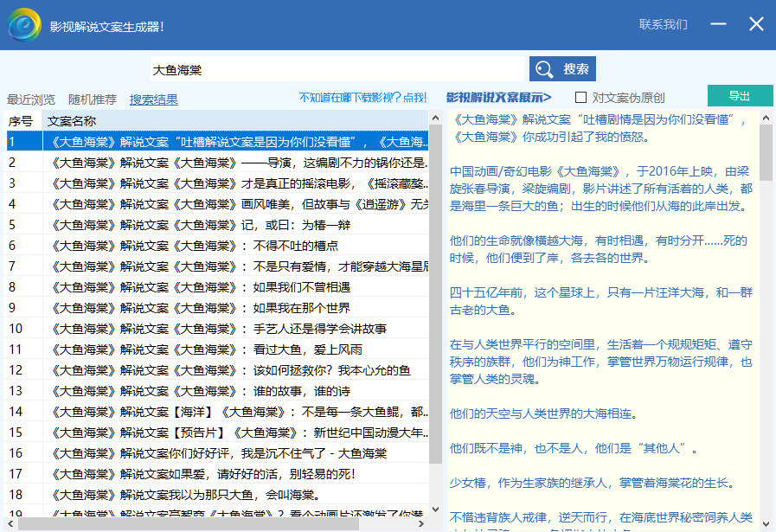The width and height of the screenshot is (776, 532).
Task: Select row 7 不是只有爱情,才能穿越大海
Action: click(217, 266)
